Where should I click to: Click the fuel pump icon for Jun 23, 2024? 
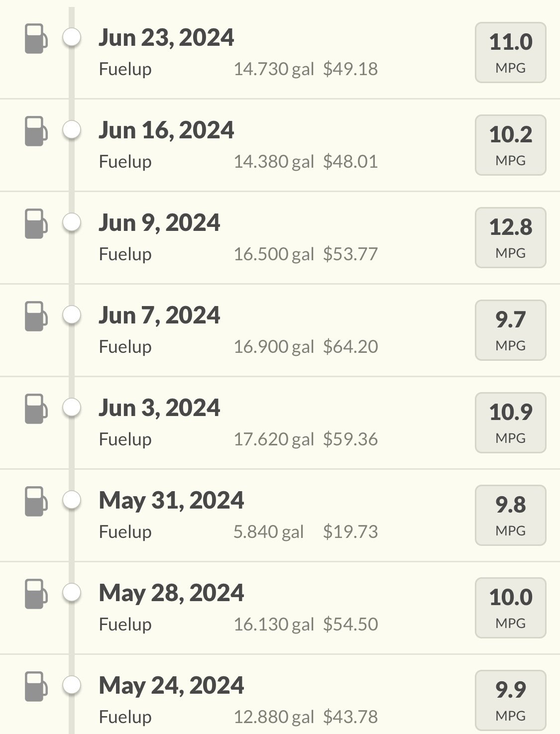36,39
